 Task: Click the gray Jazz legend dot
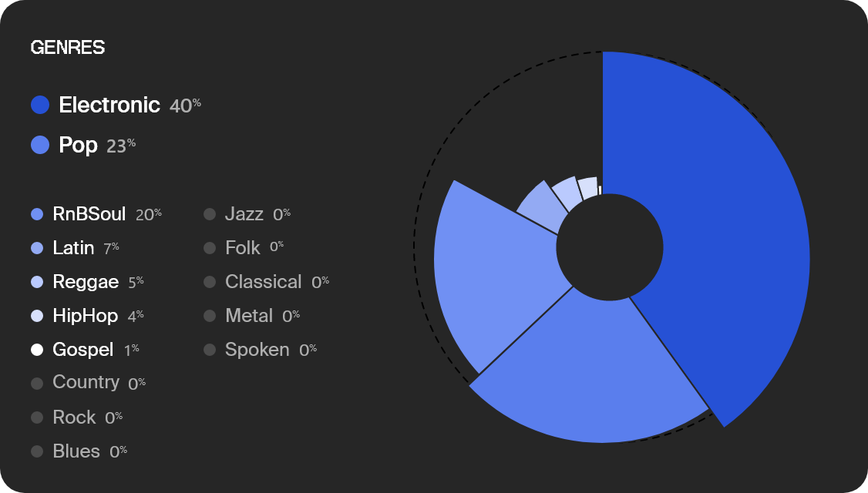coord(209,214)
